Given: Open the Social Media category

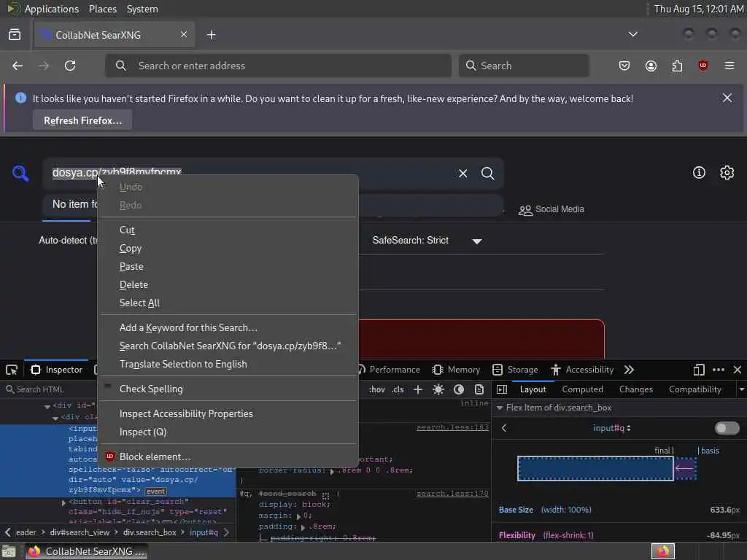Looking at the screenshot, I should point(551,209).
